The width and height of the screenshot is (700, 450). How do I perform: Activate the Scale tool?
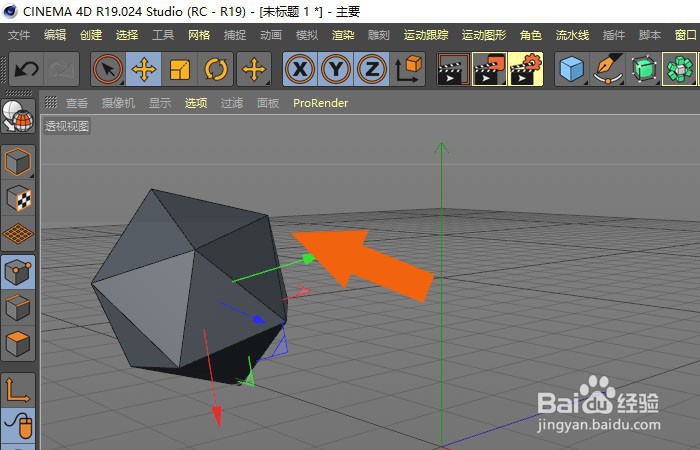coord(179,69)
